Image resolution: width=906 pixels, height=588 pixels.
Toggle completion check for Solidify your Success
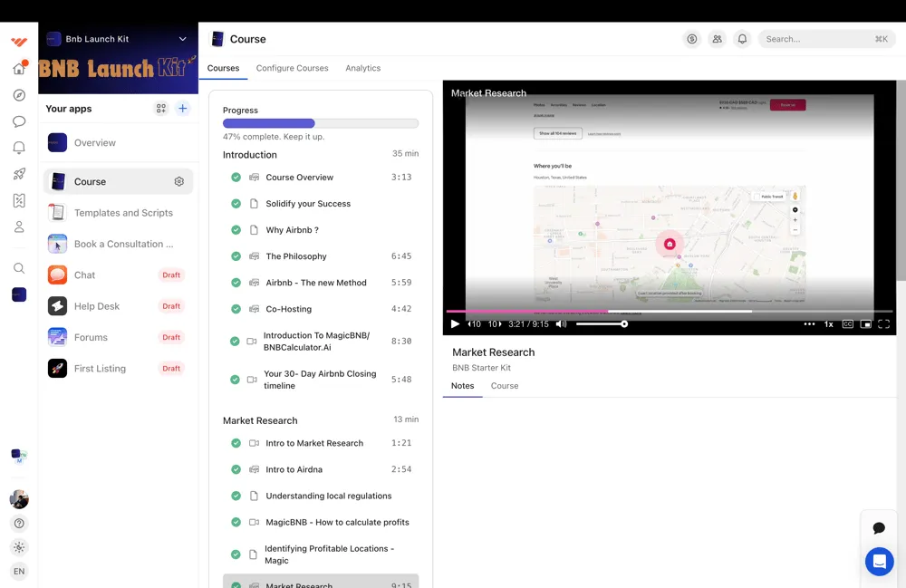pyautogui.click(x=236, y=203)
